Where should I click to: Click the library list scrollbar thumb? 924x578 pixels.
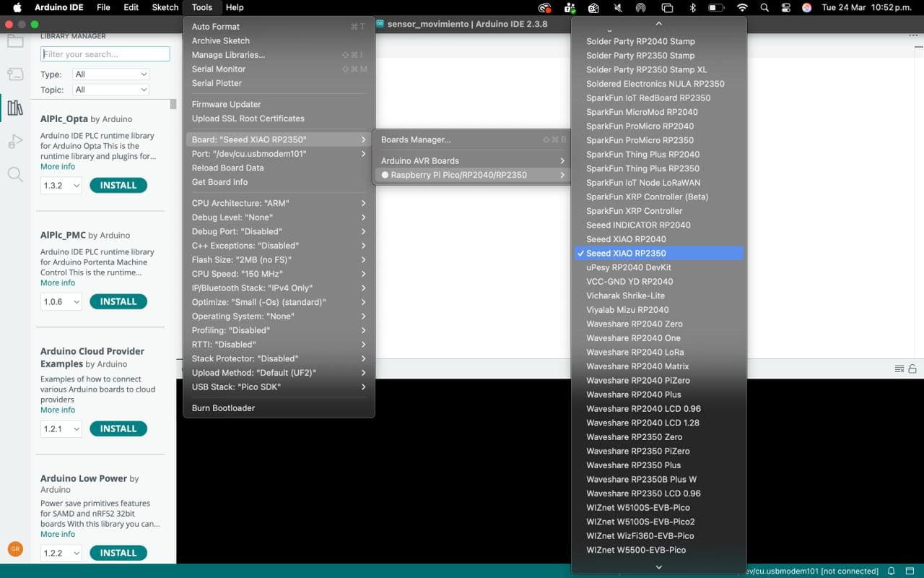(x=173, y=104)
